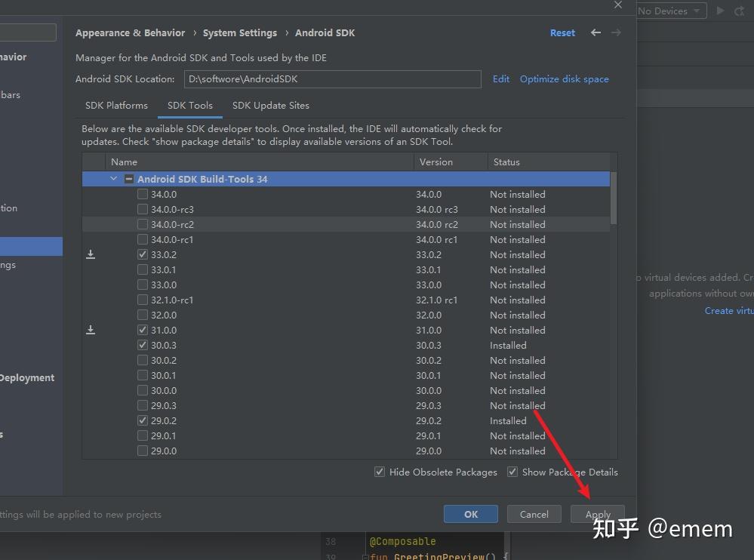Toggle Show Package Details checkbox

point(512,472)
